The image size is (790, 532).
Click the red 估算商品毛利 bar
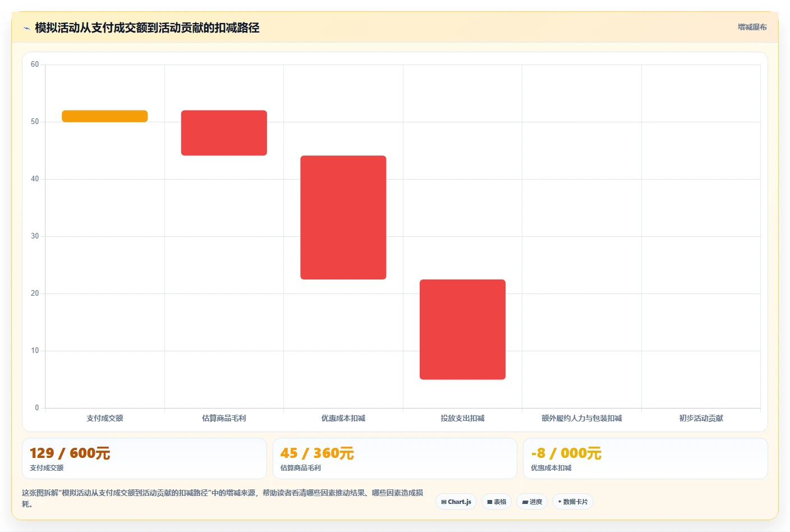(224, 133)
